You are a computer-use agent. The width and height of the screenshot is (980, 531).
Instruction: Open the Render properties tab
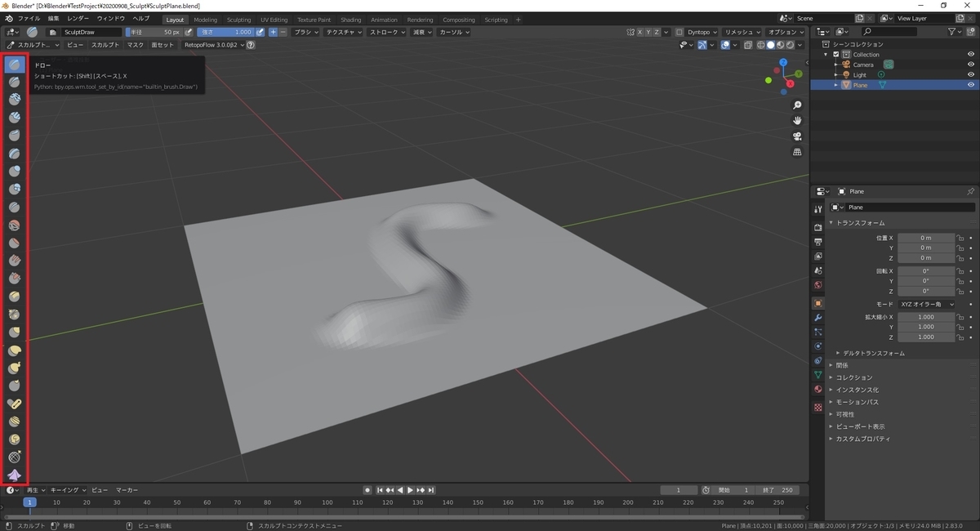[818, 227]
